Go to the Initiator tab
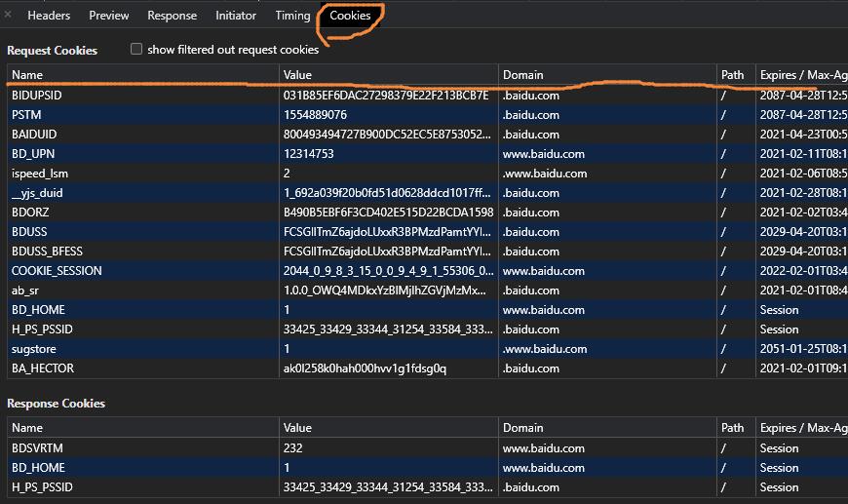 click(236, 16)
